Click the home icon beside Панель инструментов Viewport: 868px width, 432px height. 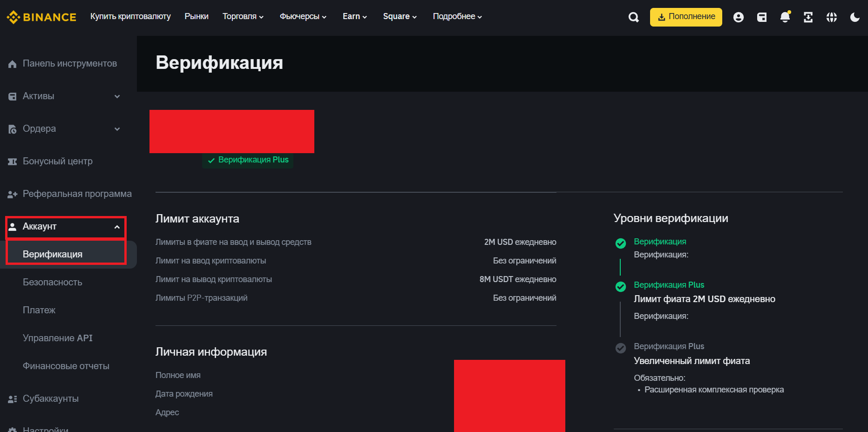(x=13, y=64)
